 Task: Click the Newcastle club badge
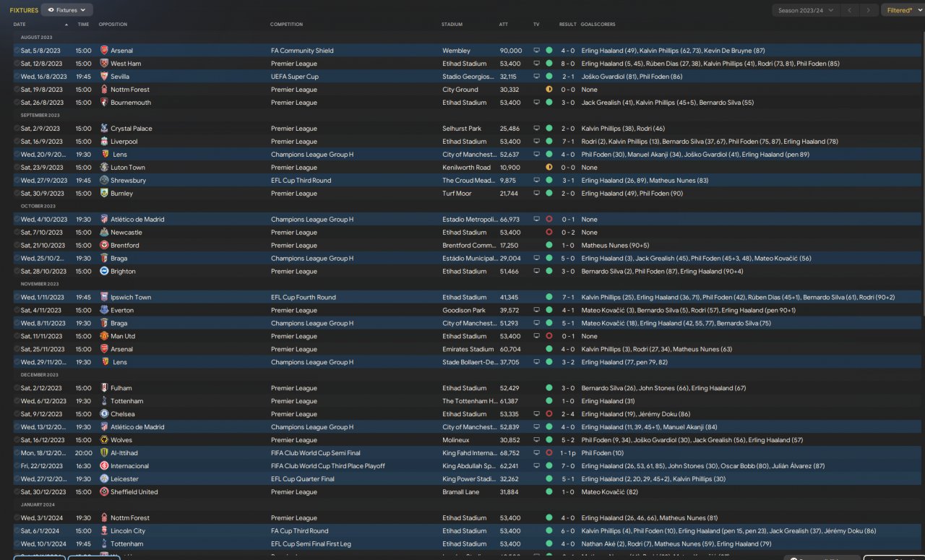point(104,233)
